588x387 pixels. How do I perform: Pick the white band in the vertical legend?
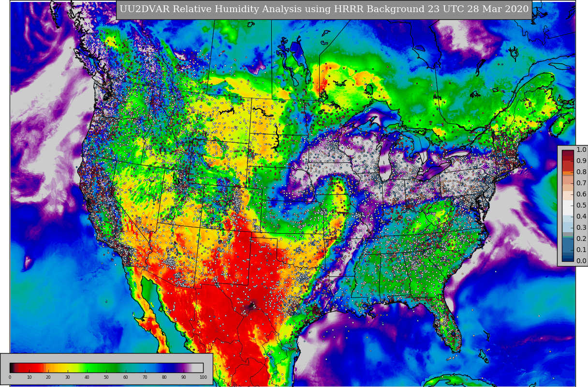click(x=568, y=208)
